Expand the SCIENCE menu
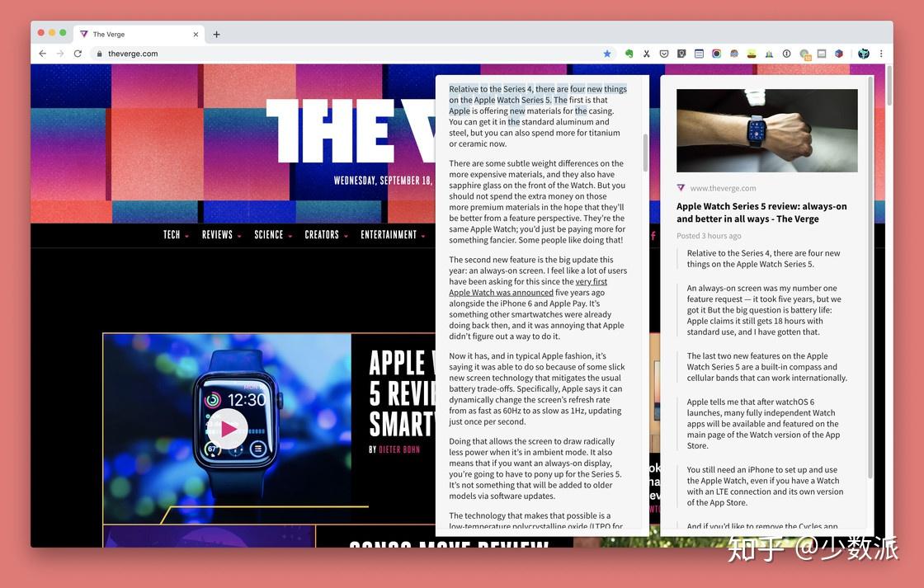This screenshot has height=588, width=924. click(x=273, y=234)
